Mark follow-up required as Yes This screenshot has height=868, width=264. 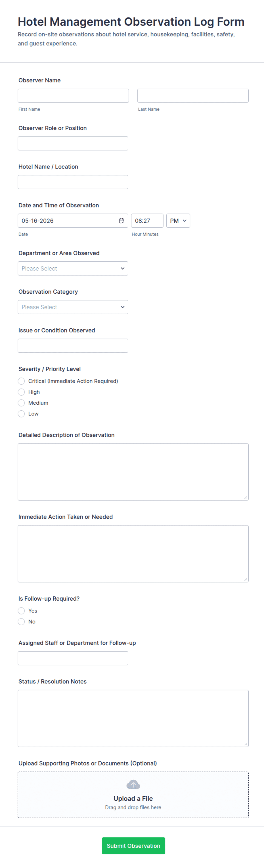pos(21,611)
